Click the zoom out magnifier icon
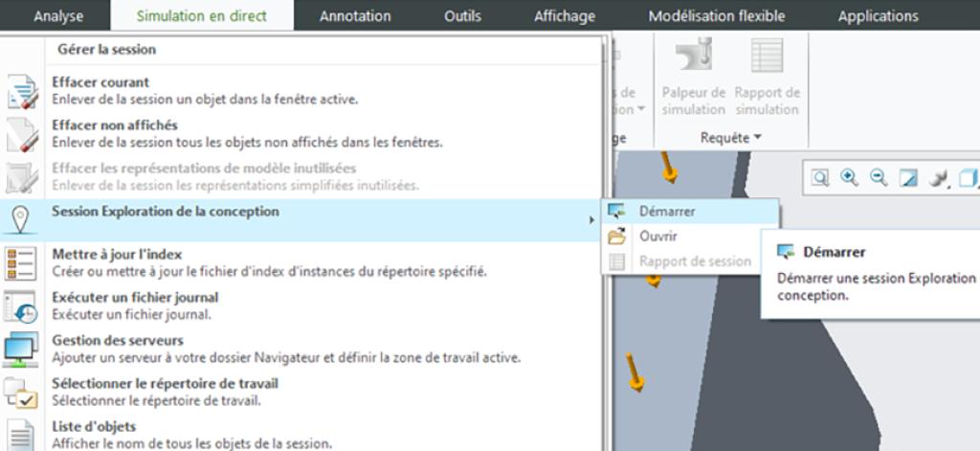Image resolution: width=980 pixels, height=451 pixels. coord(880,178)
